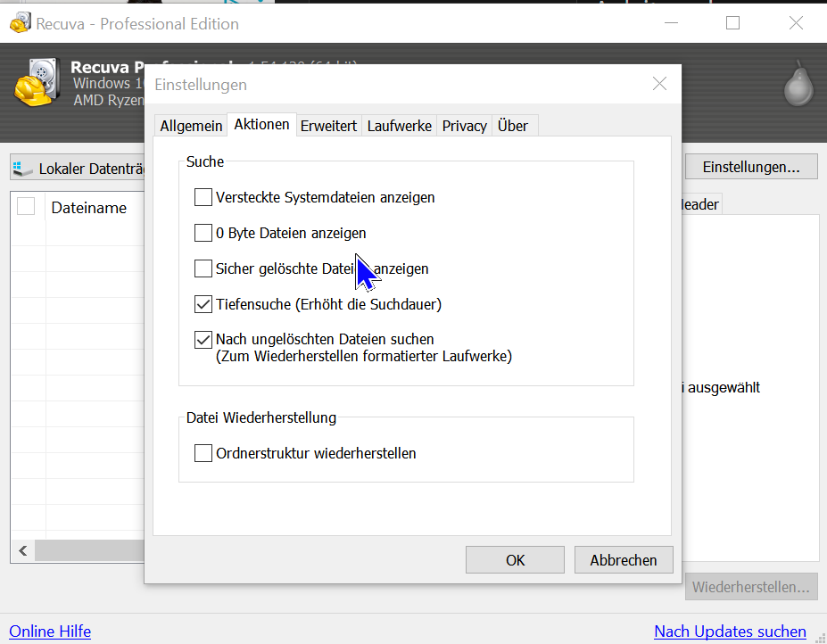The image size is (827, 644).
Task: Select the Aktionen tab
Action: click(261, 125)
